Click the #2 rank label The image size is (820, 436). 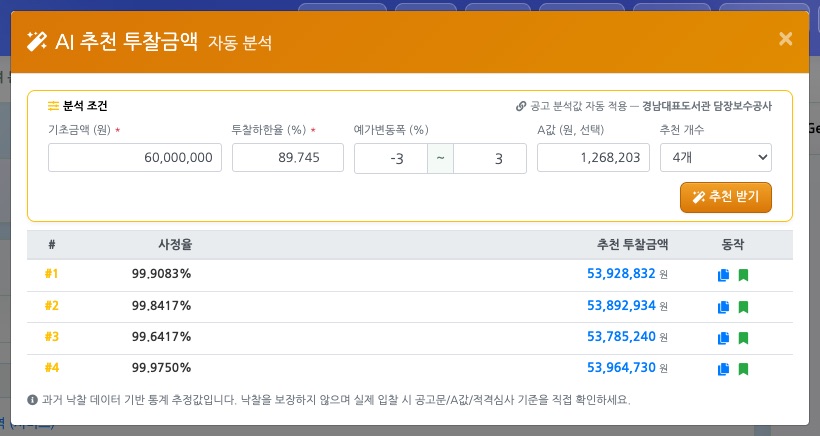point(51,305)
